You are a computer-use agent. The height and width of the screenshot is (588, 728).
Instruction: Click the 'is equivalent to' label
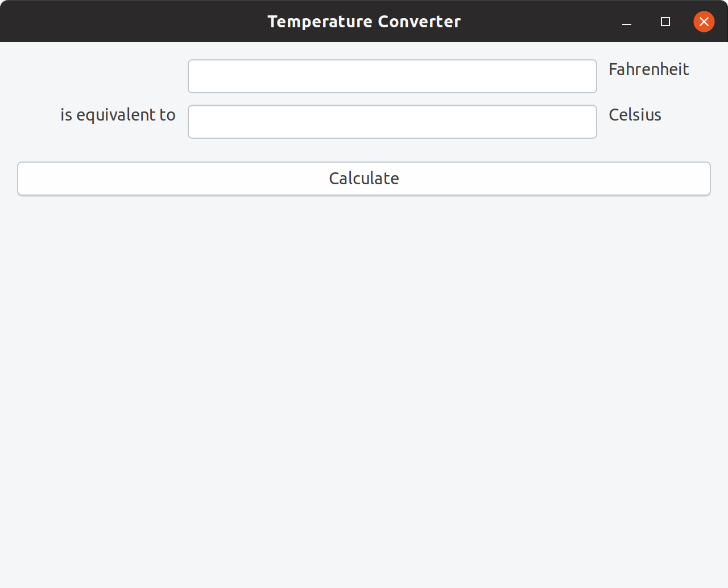click(118, 115)
